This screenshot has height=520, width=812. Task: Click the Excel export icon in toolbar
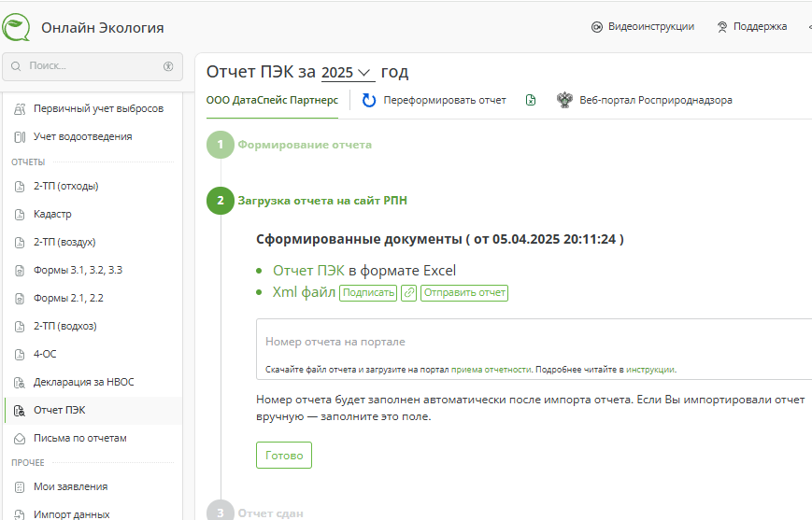click(531, 101)
